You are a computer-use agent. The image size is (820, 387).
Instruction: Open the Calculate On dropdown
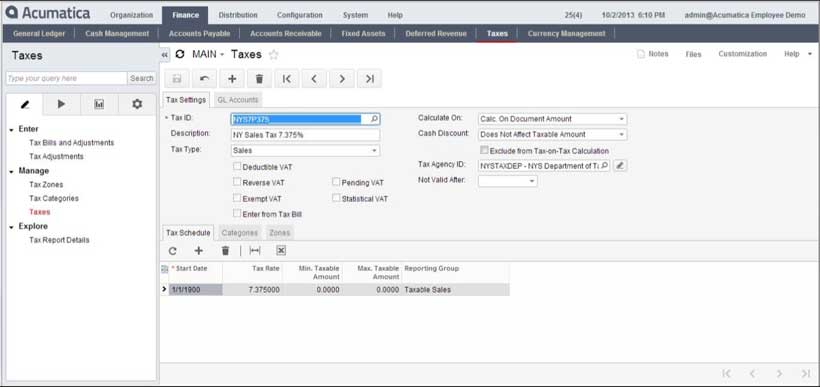[x=621, y=119]
